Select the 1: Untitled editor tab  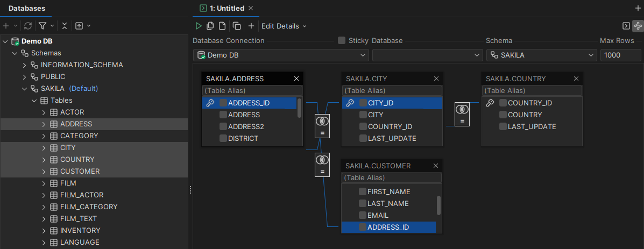(227, 8)
